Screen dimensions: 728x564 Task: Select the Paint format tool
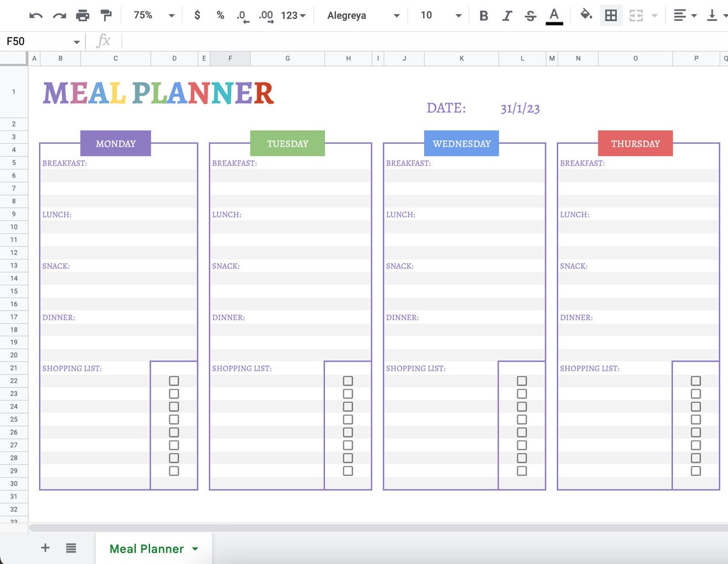(x=106, y=15)
